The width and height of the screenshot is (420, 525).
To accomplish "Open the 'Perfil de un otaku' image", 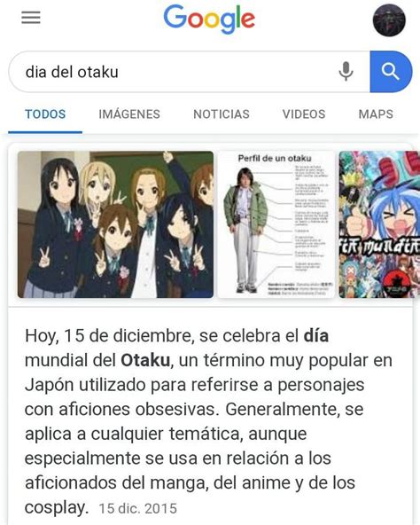I will [x=276, y=224].
